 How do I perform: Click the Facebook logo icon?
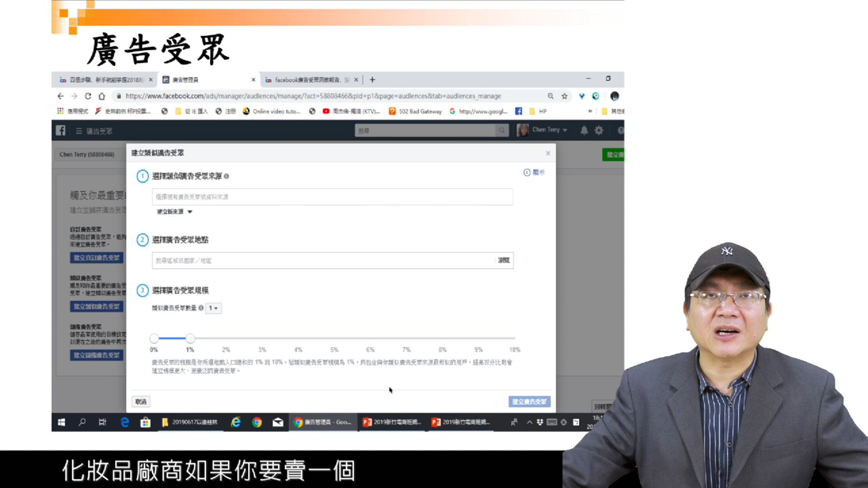(61, 131)
